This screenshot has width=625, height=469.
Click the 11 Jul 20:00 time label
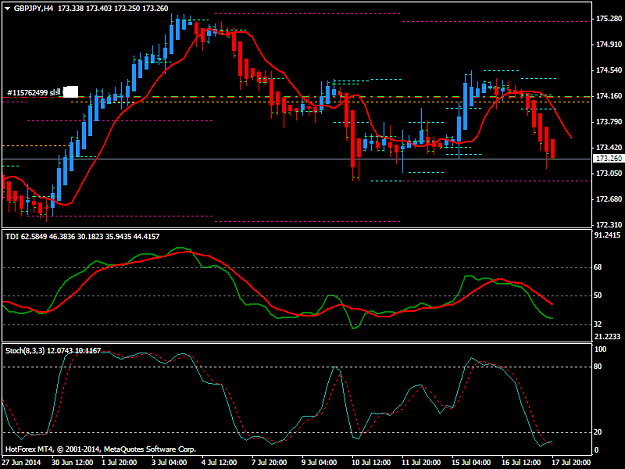[x=421, y=463]
